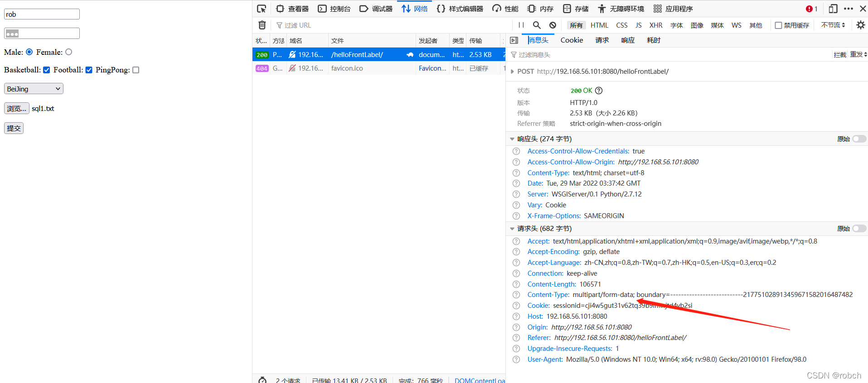
Task: Check the PingPong checkbox
Action: pos(136,70)
